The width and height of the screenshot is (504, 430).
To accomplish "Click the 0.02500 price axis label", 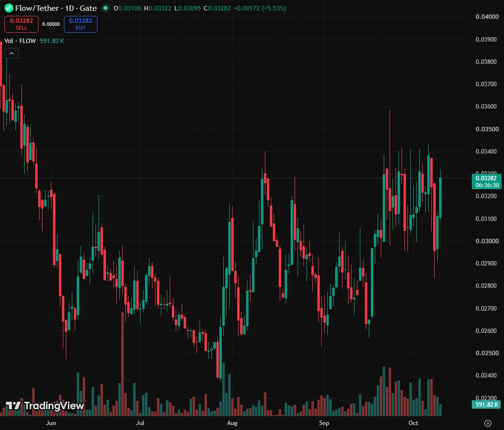I will pyautogui.click(x=487, y=353).
